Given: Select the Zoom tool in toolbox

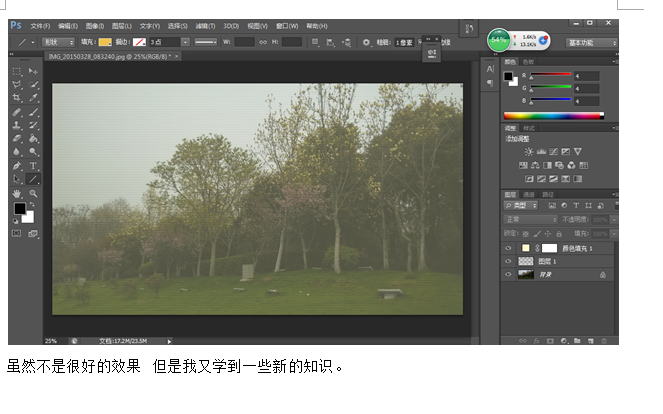Looking at the screenshot, I should (33, 194).
